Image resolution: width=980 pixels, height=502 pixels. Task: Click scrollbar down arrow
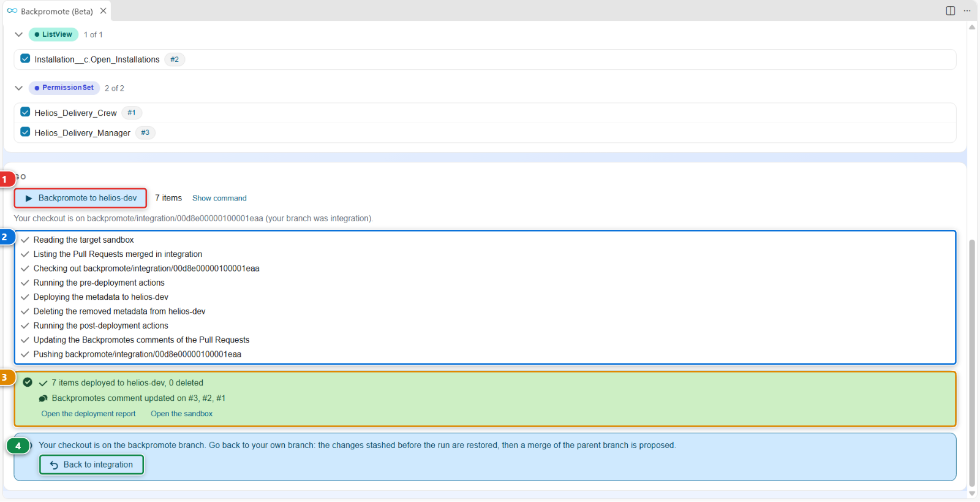[972, 493]
